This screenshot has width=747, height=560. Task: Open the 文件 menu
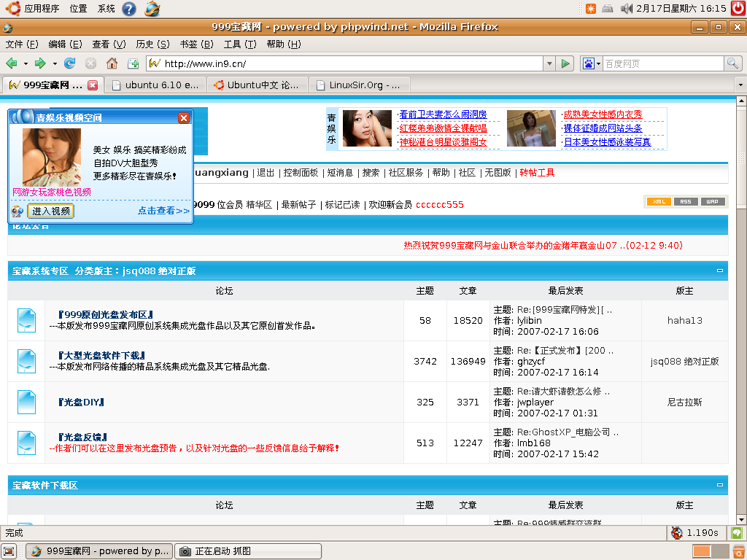point(22,44)
